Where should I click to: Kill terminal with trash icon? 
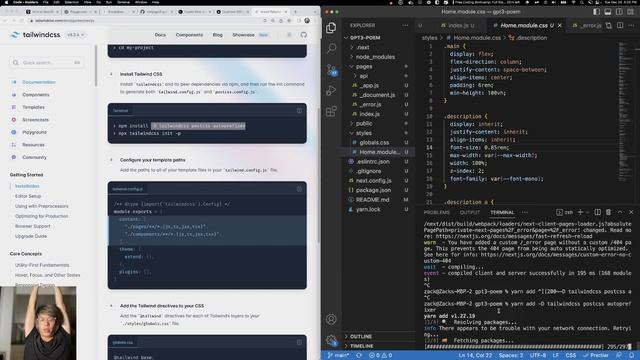pos(609,212)
